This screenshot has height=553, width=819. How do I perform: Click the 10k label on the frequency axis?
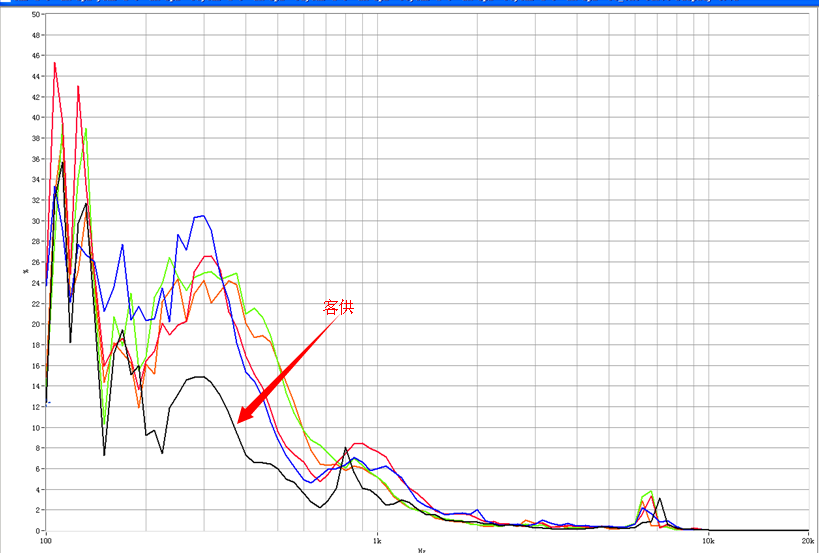tap(707, 540)
